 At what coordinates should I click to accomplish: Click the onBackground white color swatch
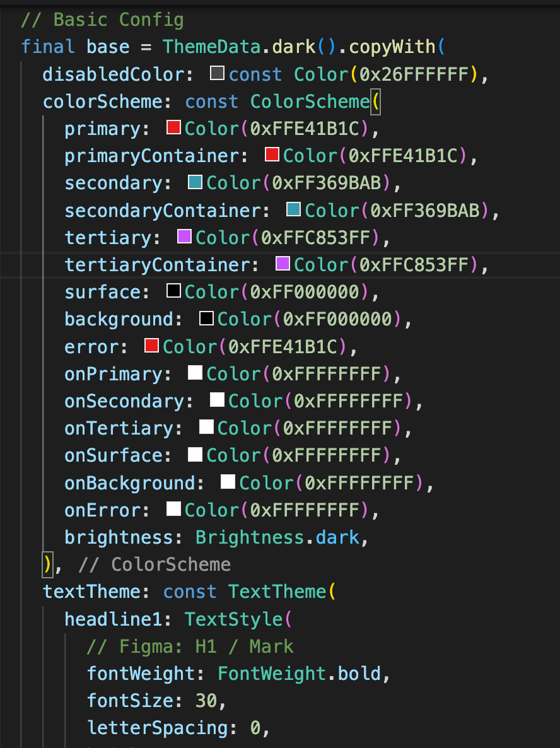(x=228, y=482)
